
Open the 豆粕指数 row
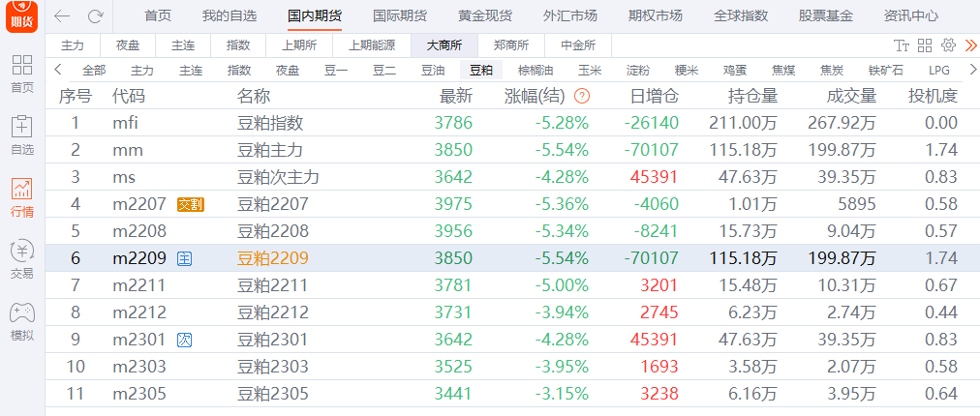pyautogui.click(x=512, y=123)
